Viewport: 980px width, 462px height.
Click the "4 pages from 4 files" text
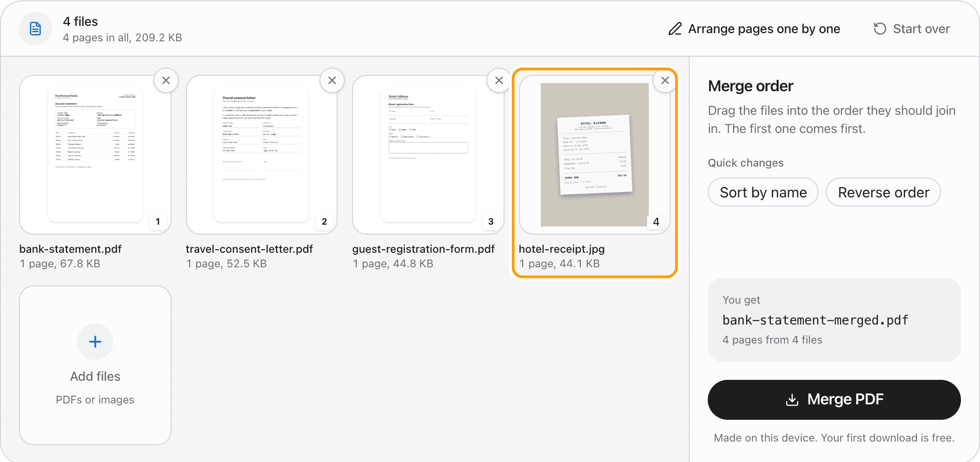pos(772,340)
